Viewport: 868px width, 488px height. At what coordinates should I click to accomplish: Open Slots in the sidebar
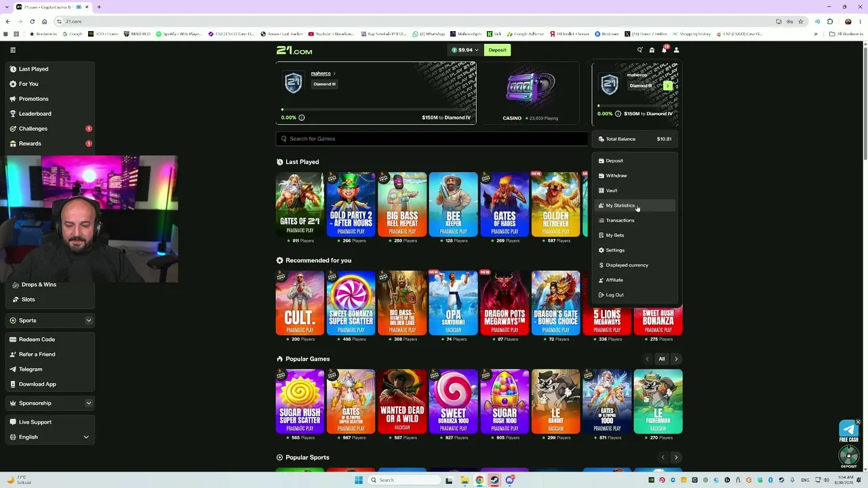click(x=51, y=300)
